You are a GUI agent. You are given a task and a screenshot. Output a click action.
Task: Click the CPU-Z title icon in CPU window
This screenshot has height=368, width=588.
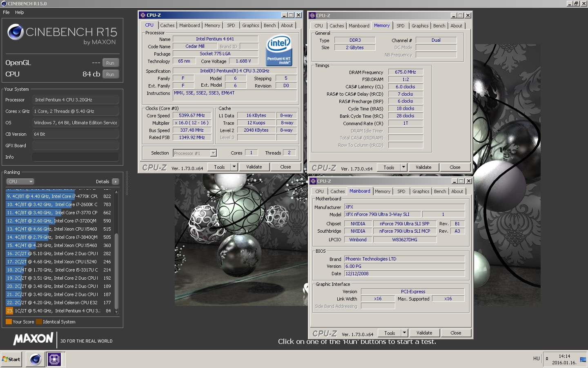[143, 15]
